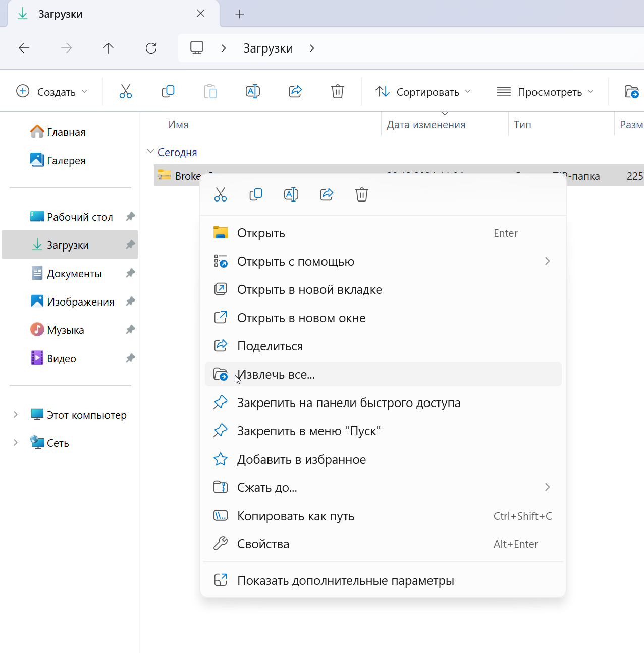The height and width of the screenshot is (653, 644).
Task: Select Извлечь все... in the context menu
Action: (x=383, y=374)
